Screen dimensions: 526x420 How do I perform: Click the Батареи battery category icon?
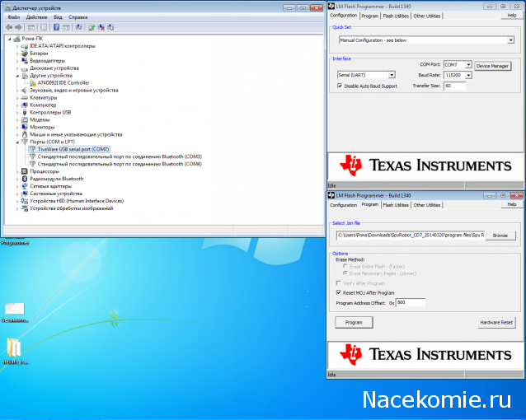[x=25, y=53]
